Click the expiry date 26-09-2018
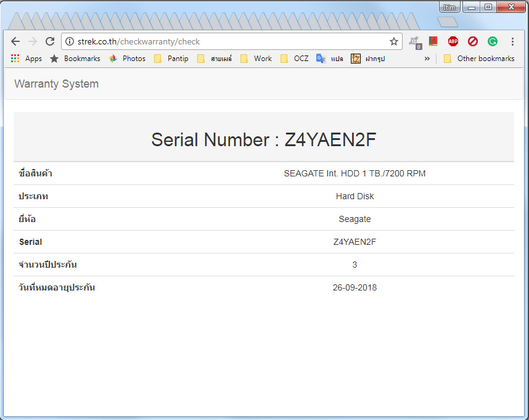The width and height of the screenshot is (529, 420). pyautogui.click(x=355, y=287)
